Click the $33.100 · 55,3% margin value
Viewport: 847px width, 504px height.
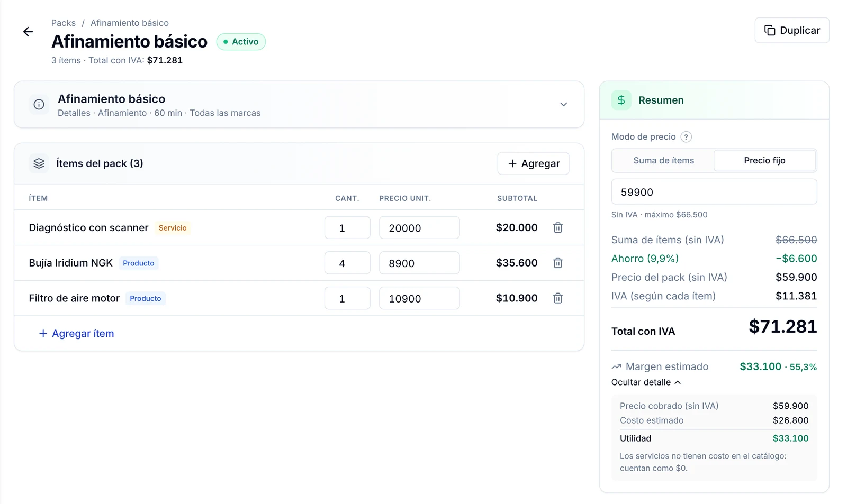click(778, 366)
